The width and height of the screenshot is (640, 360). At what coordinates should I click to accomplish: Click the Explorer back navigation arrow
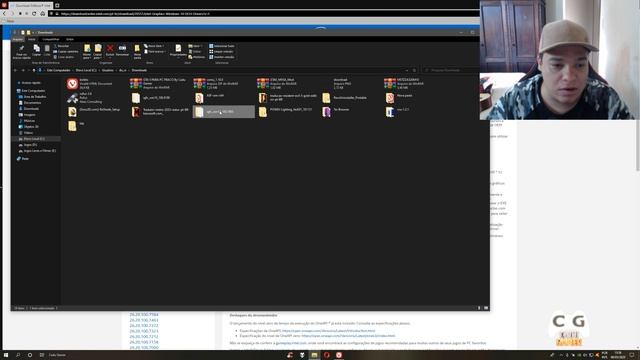point(15,70)
